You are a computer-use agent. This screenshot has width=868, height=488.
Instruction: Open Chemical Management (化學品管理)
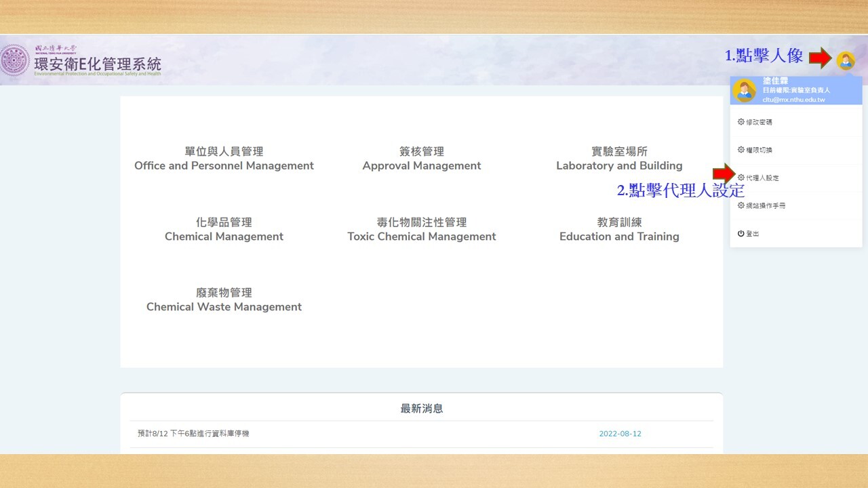[224, 229]
